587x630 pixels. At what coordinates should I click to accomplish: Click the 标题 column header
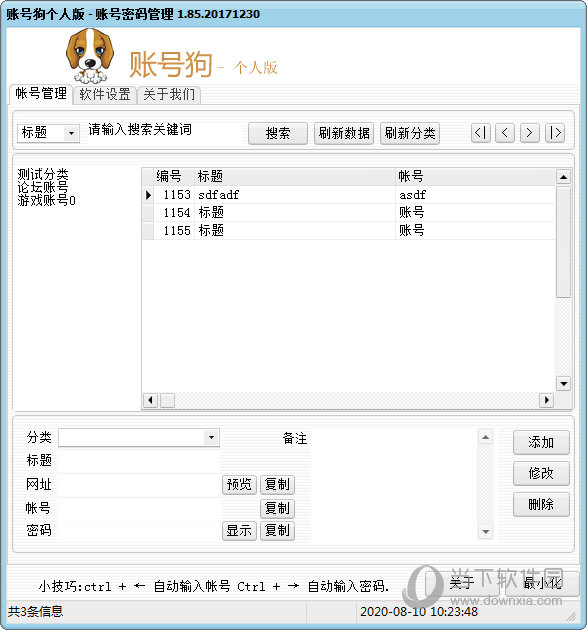coord(295,177)
